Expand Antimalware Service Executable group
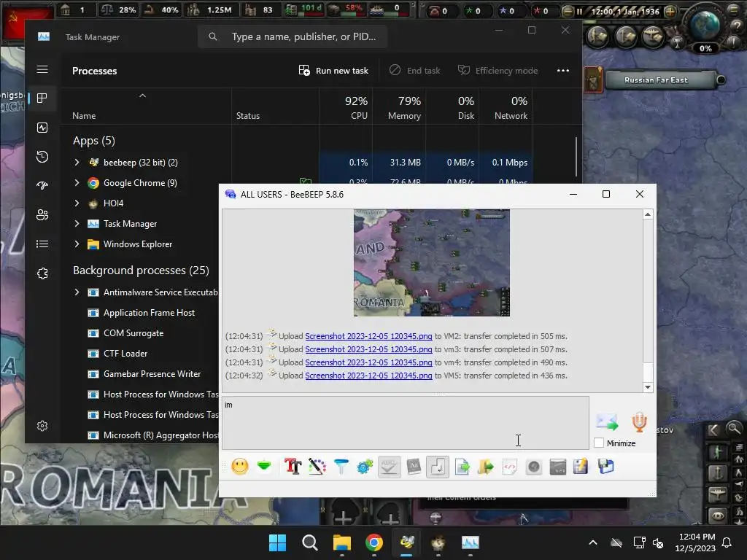747x560 pixels. click(77, 292)
